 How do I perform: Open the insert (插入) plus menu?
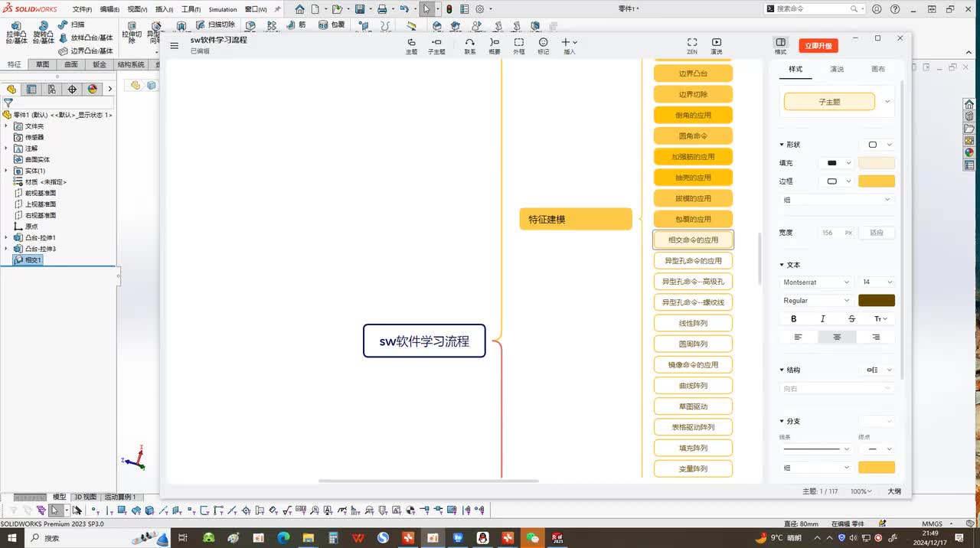click(x=569, y=46)
